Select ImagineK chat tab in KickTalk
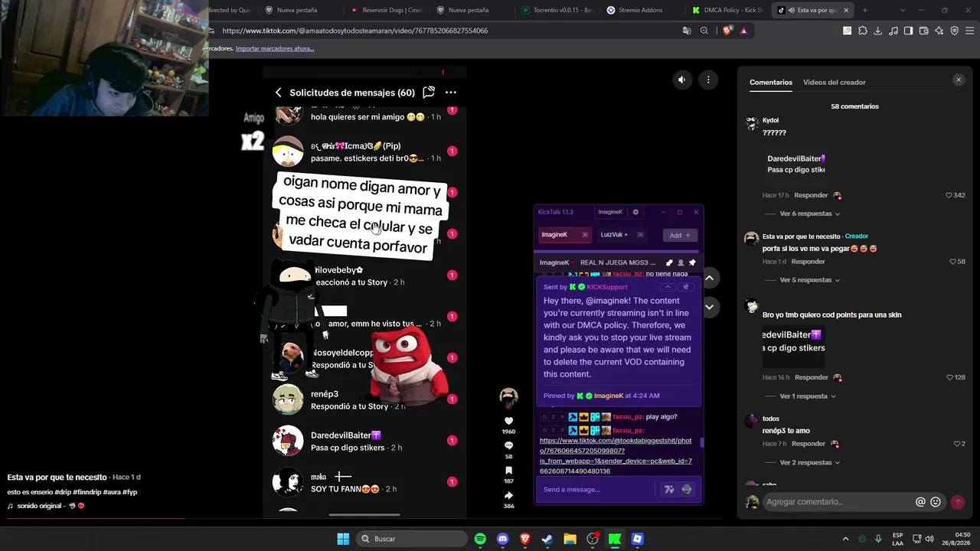 click(555, 235)
